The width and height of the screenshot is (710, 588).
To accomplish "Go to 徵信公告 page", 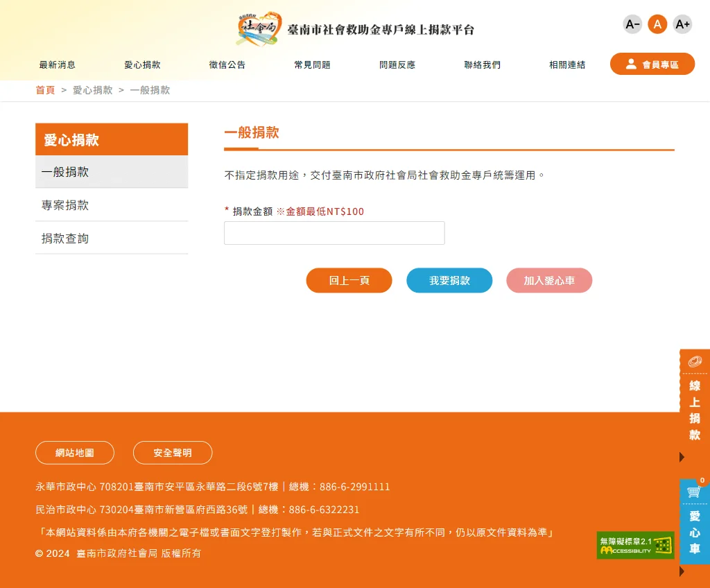I will point(227,64).
